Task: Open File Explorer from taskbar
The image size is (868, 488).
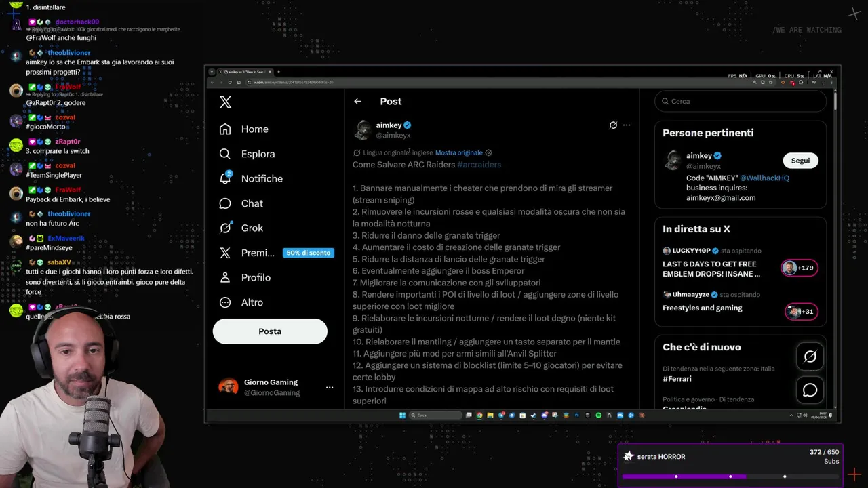Action: click(490, 415)
